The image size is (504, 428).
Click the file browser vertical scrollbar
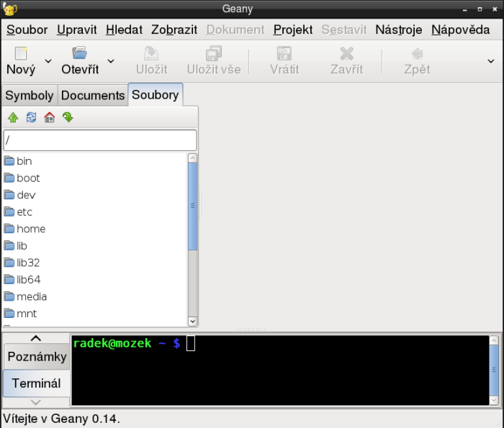(x=192, y=206)
